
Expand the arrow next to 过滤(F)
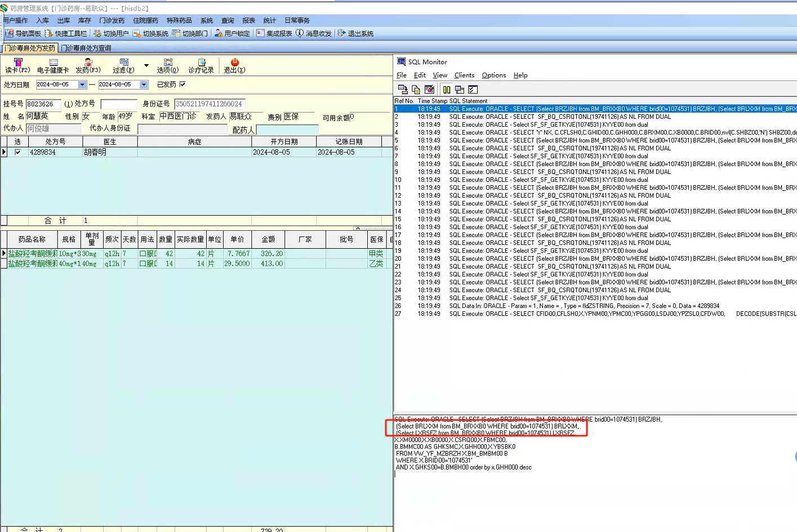(146, 66)
